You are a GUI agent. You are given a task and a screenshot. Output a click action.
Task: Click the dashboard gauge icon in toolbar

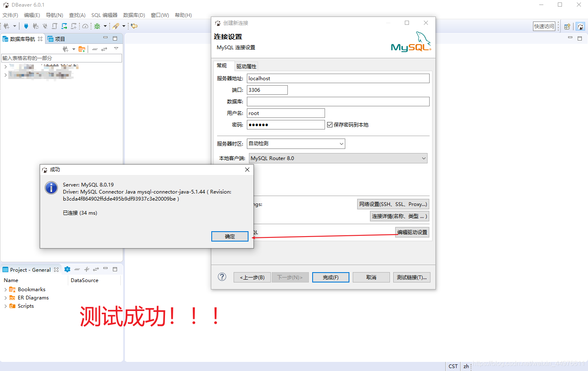[x=85, y=26]
